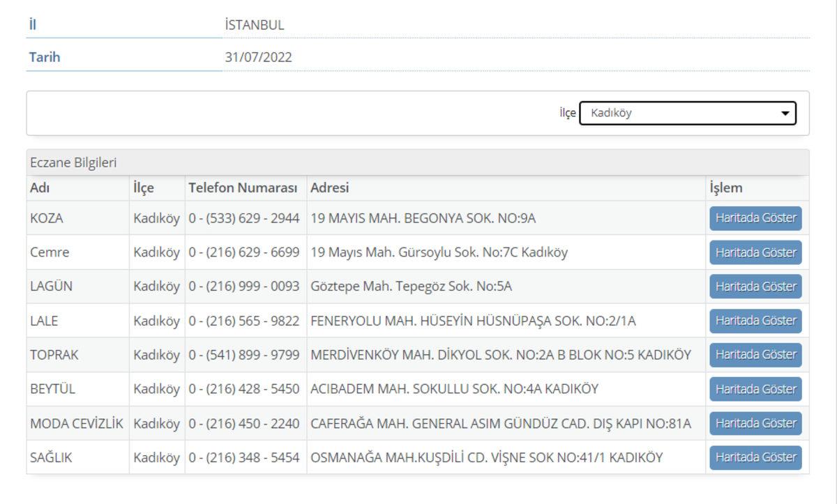The image size is (837, 504).
Task: Click Haritada Göster for TOPRAK pharmacy
Action: point(755,354)
